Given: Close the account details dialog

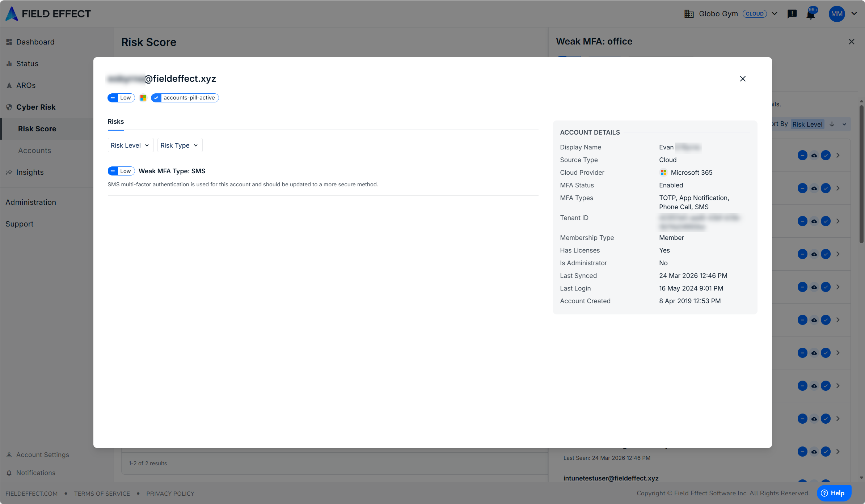Looking at the screenshot, I should coord(743,79).
